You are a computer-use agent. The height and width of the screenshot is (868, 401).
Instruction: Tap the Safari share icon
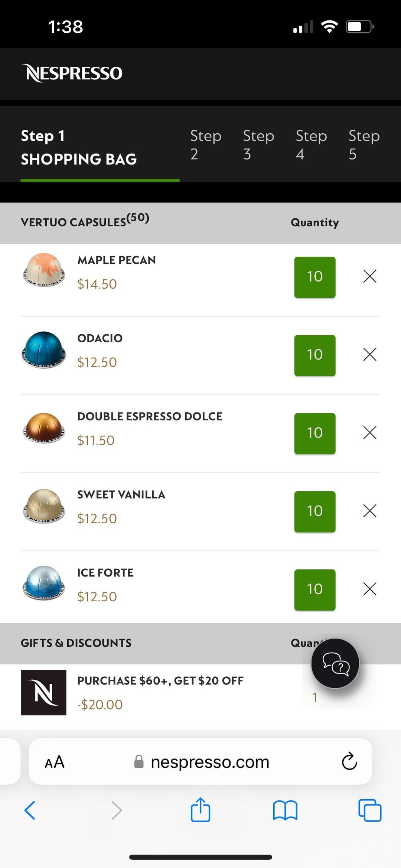[200, 810]
